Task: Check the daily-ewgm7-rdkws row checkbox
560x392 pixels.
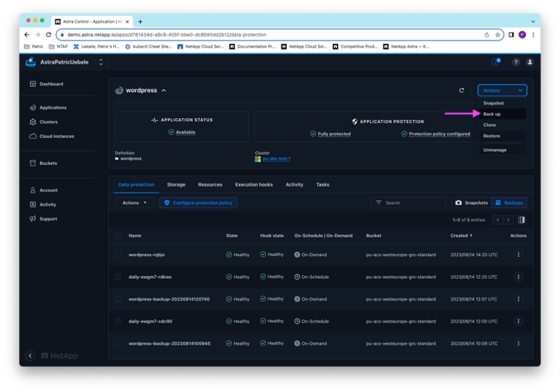Action: tap(118, 277)
